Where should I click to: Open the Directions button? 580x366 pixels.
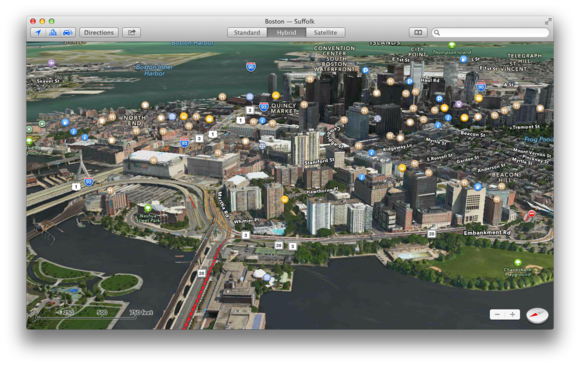[x=99, y=33]
